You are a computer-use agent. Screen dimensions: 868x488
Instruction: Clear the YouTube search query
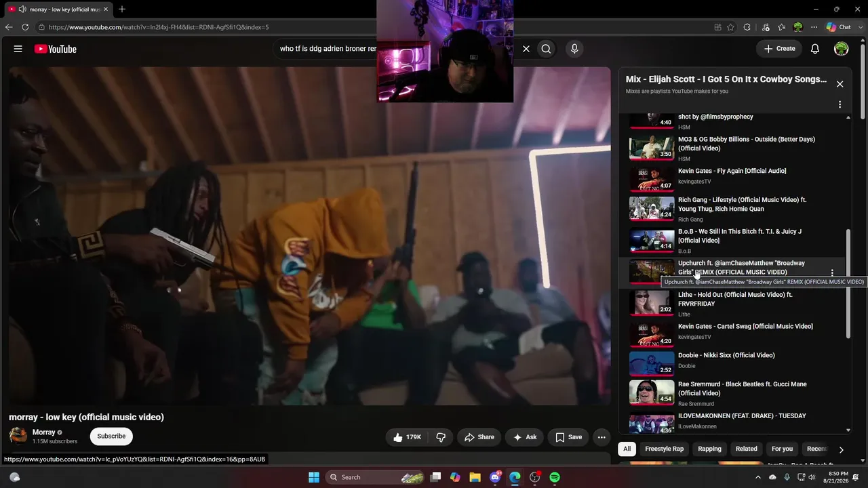pos(526,49)
